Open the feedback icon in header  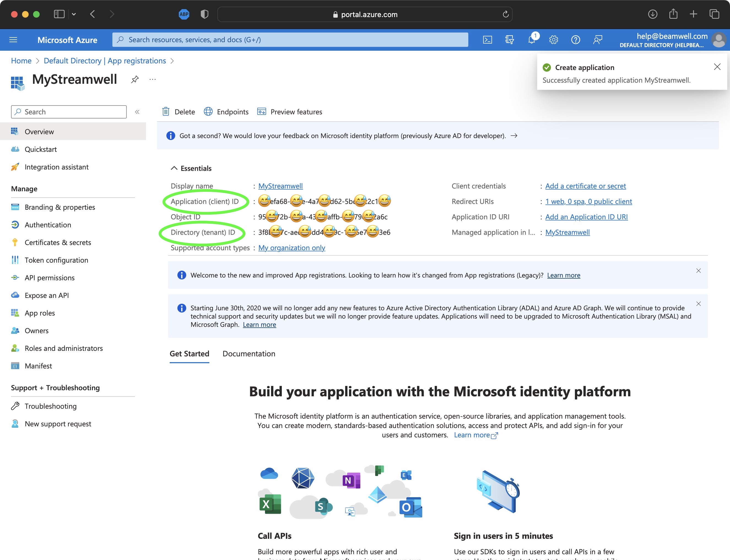click(x=598, y=40)
